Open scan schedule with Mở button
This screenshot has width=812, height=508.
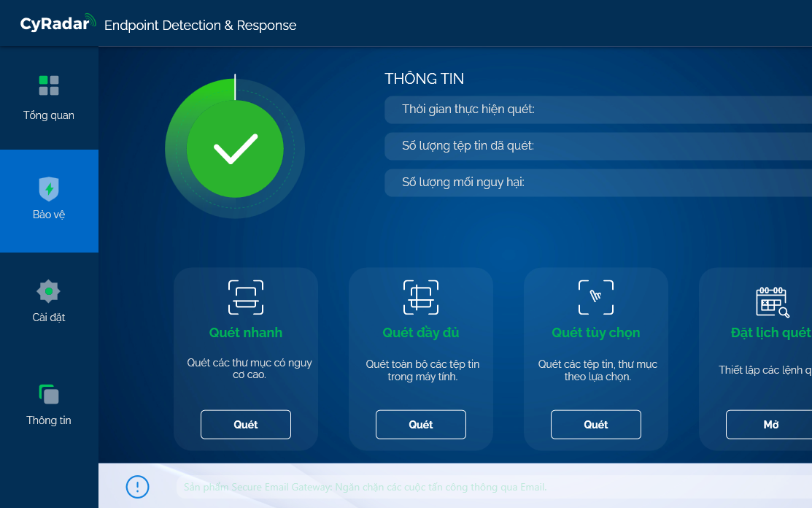click(769, 425)
